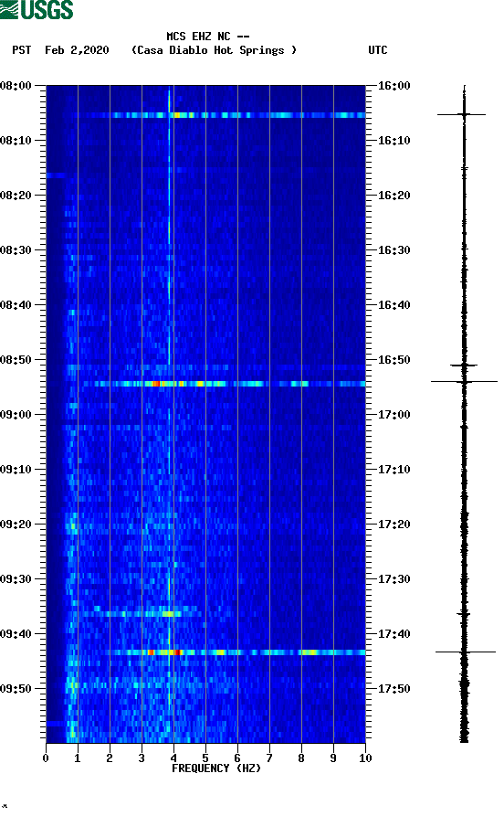Click the seismogram spike near 17:43 UTC
Viewport: 504px width, 816px height.
click(x=466, y=652)
